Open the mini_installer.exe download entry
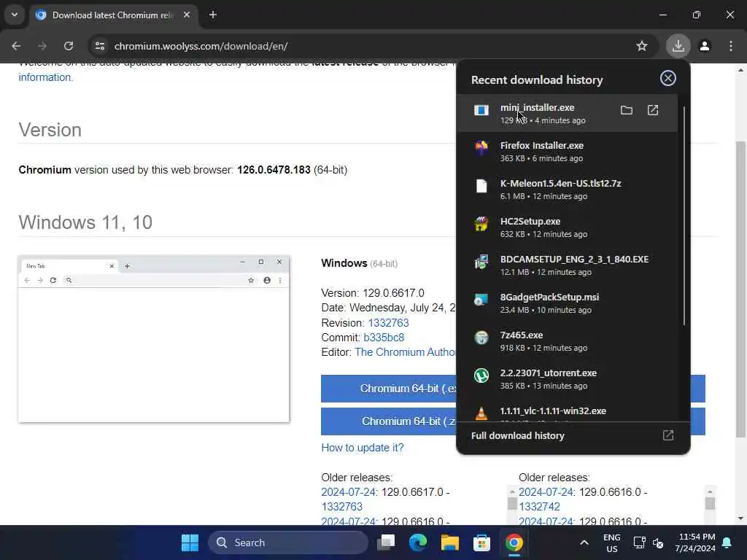Screen dimensions: 747x560 click(x=566, y=113)
